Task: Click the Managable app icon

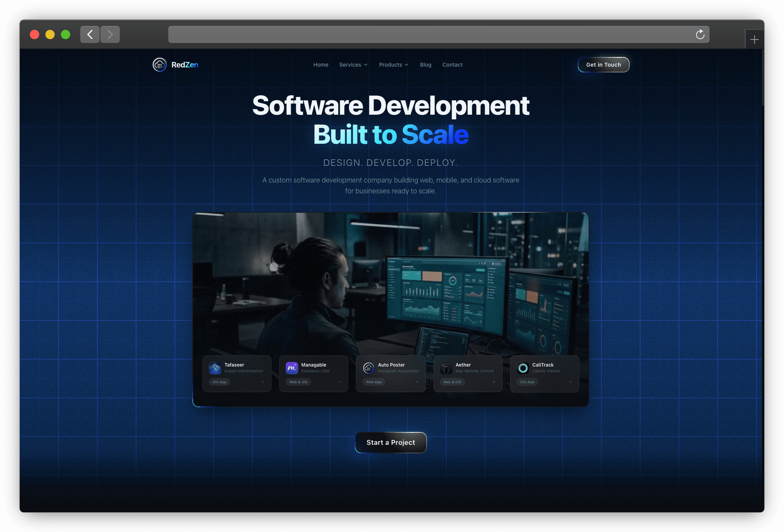Action: pos(292,368)
